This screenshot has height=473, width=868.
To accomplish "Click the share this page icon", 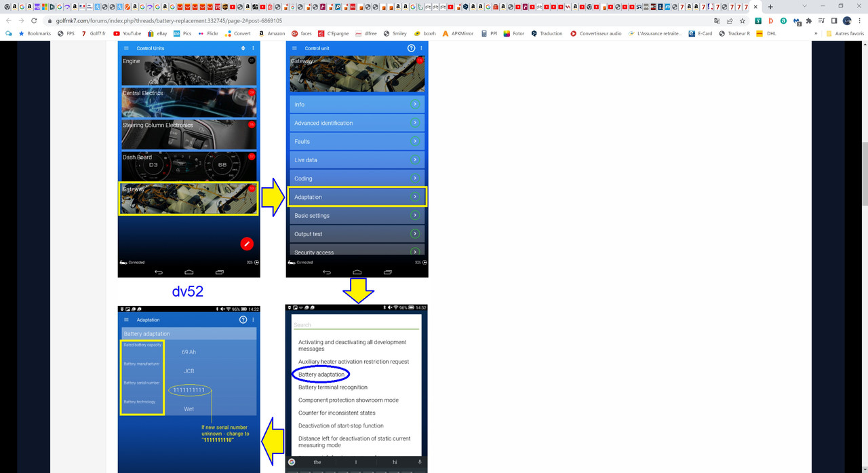I will pyautogui.click(x=730, y=21).
